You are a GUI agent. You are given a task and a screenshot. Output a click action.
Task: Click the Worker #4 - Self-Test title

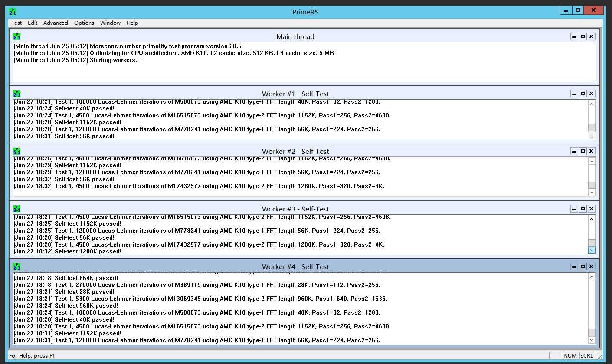295,266
